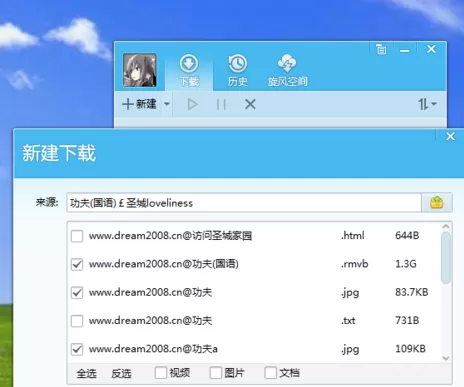This screenshot has width=464, height=387.
Task: Check the 访问圣城家园 .html file
Action: (77, 236)
